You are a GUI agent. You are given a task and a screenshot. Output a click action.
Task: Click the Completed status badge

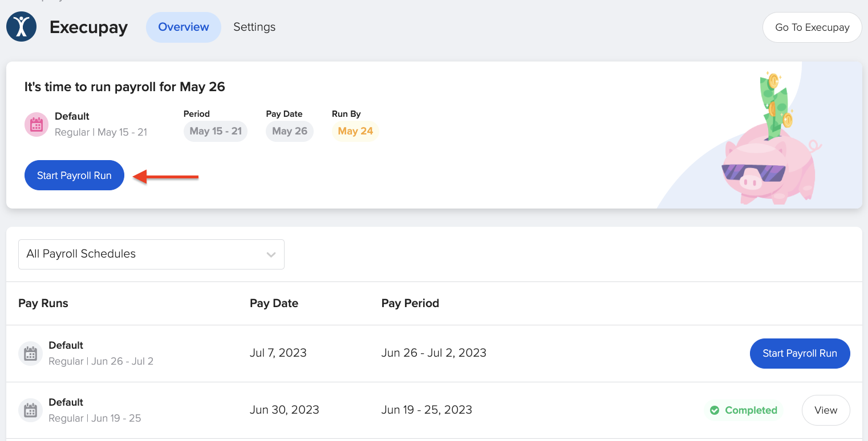743,410
